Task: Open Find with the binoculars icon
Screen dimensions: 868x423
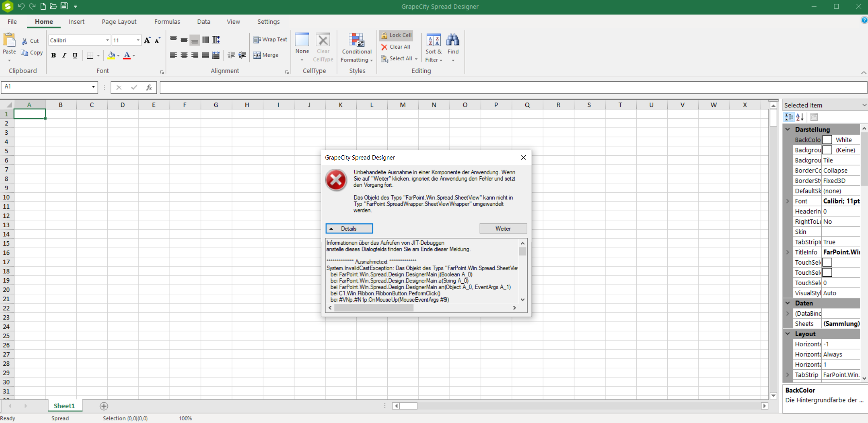Action: point(453,48)
